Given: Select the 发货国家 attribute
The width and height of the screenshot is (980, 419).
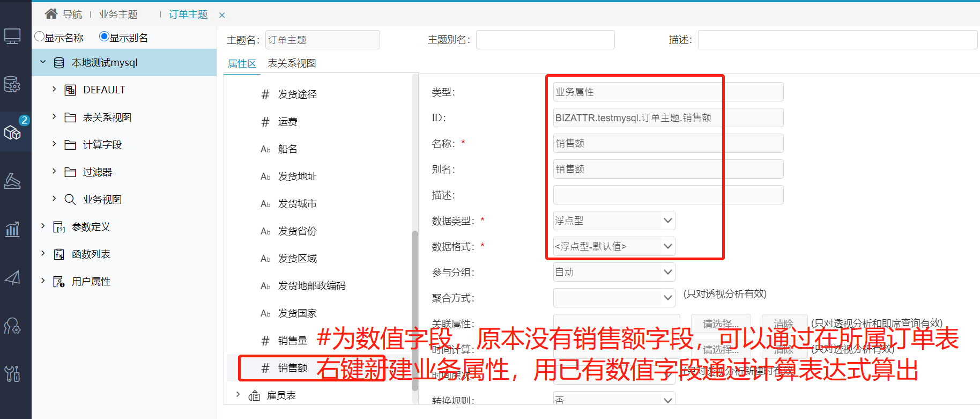Looking at the screenshot, I should coord(297,313).
